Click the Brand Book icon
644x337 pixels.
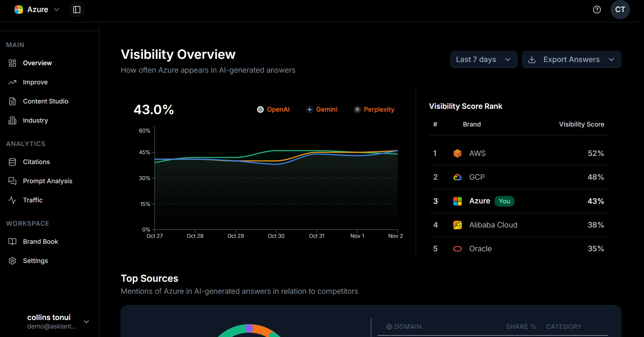pyautogui.click(x=12, y=242)
